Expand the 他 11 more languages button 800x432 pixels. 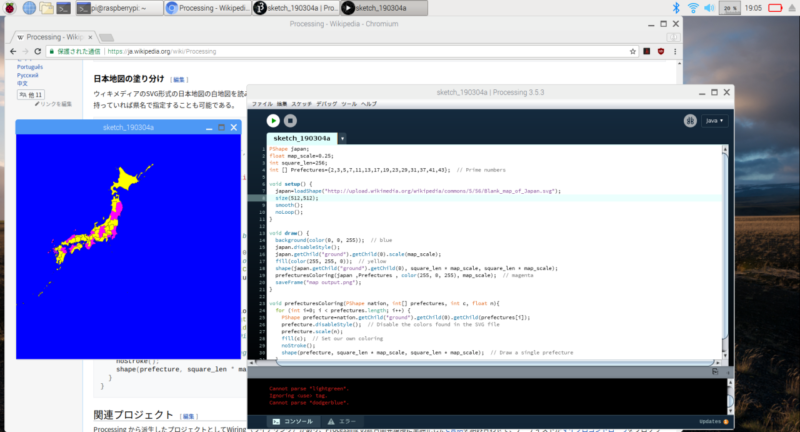(x=31, y=94)
